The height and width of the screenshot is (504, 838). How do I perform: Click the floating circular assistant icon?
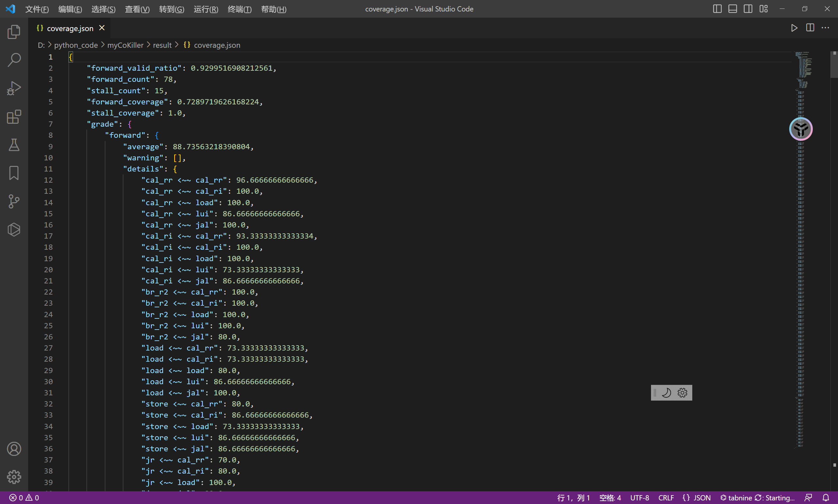coord(801,129)
